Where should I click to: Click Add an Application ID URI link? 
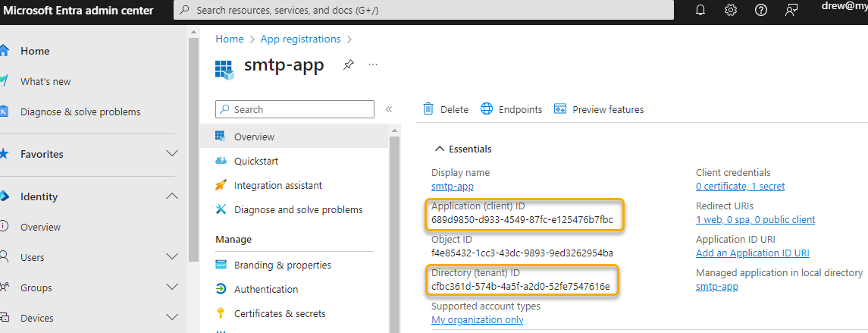(x=752, y=253)
